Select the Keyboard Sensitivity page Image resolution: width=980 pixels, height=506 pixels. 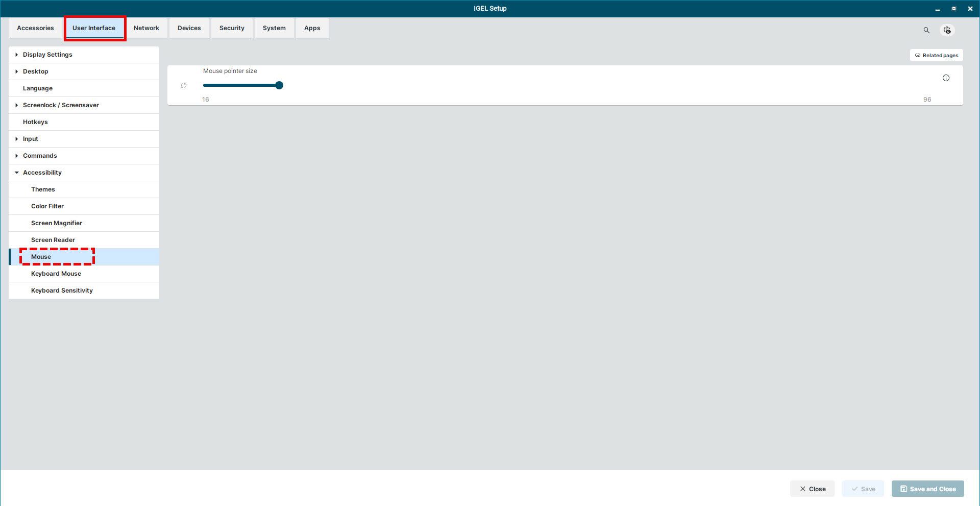[x=62, y=291]
